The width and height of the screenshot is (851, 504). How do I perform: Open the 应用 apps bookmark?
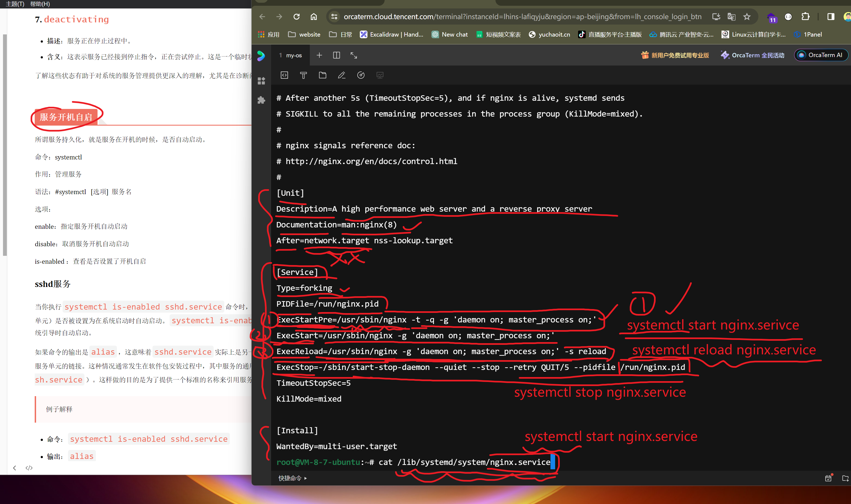tap(269, 34)
